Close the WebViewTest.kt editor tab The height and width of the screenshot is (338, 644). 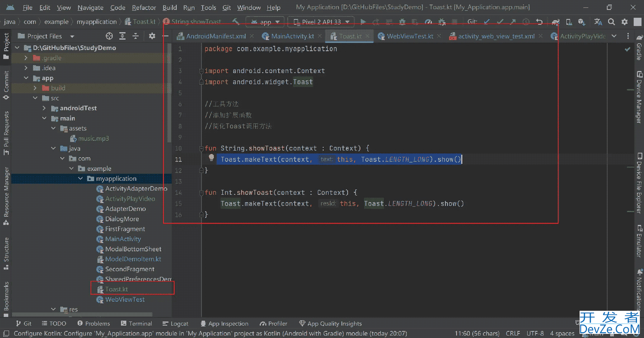[439, 36]
